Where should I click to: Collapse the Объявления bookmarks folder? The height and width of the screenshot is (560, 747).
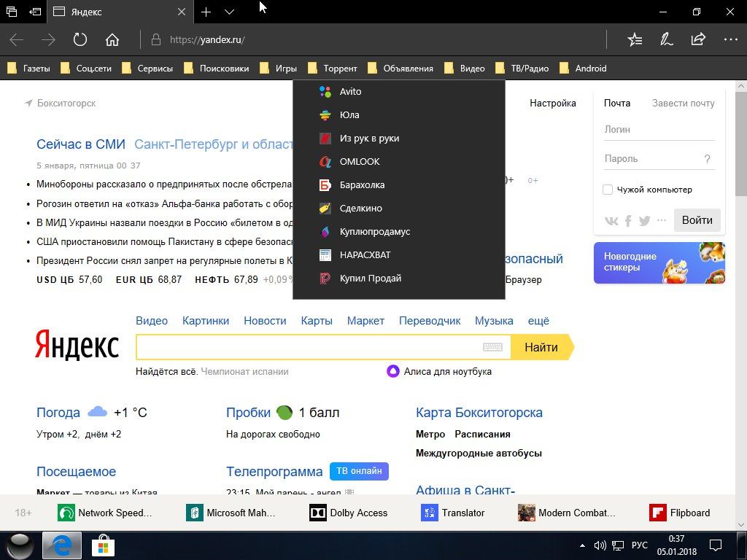[x=400, y=69]
